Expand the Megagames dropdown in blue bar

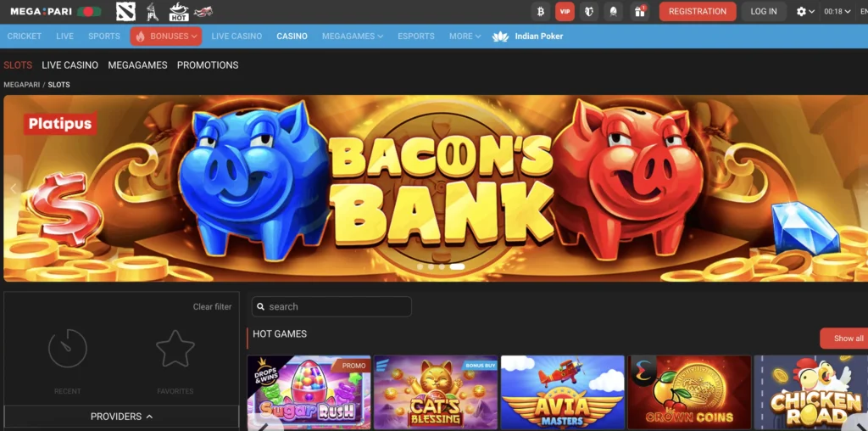coord(353,36)
